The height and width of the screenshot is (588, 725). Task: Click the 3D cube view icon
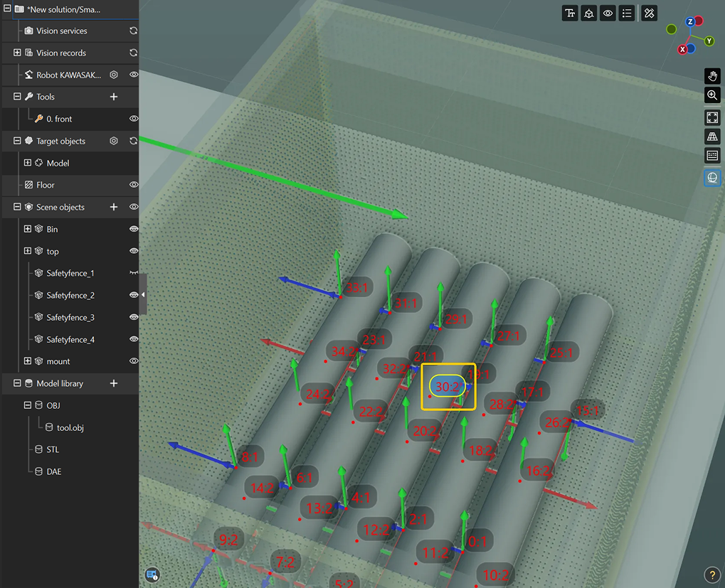coord(588,14)
